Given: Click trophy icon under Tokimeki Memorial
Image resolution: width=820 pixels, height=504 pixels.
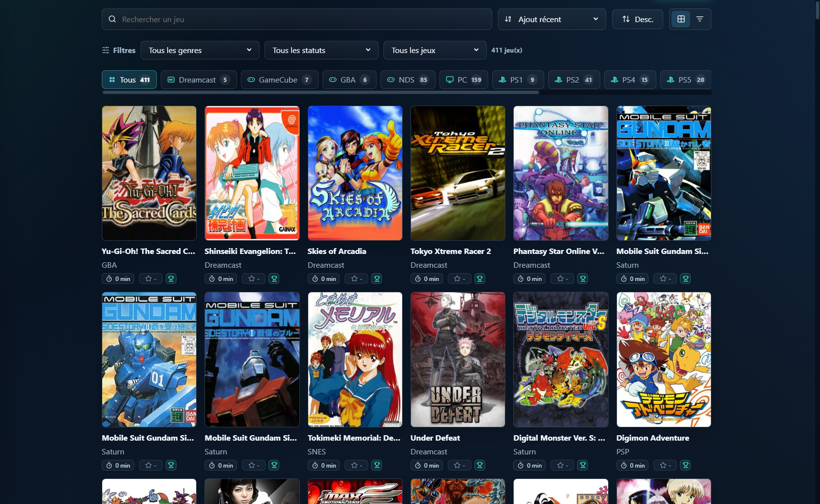Looking at the screenshot, I should (x=377, y=465).
